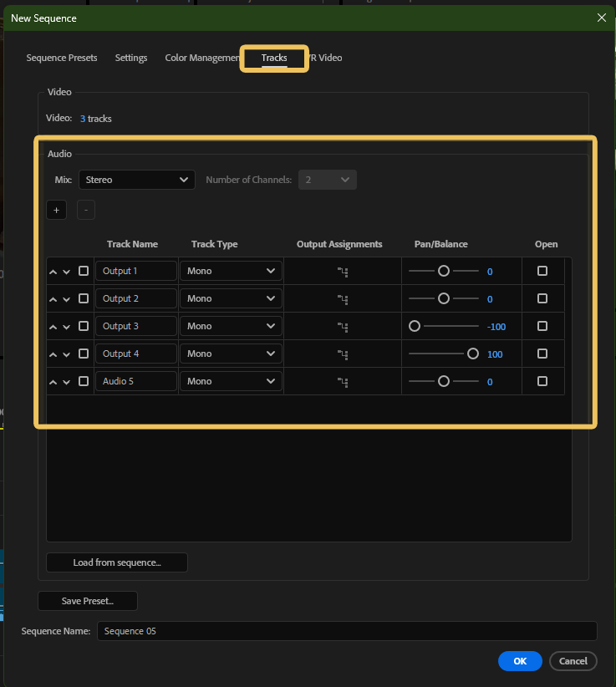The height and width of the screenshot is (687, 616).
Task: Edit the Audio 5 track name field
Action: tap(136, 381)
